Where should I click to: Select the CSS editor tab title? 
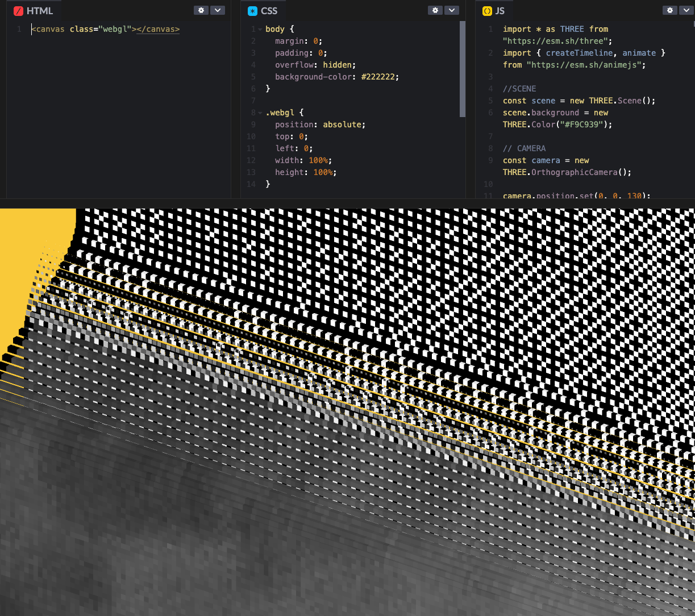(269, 11)
